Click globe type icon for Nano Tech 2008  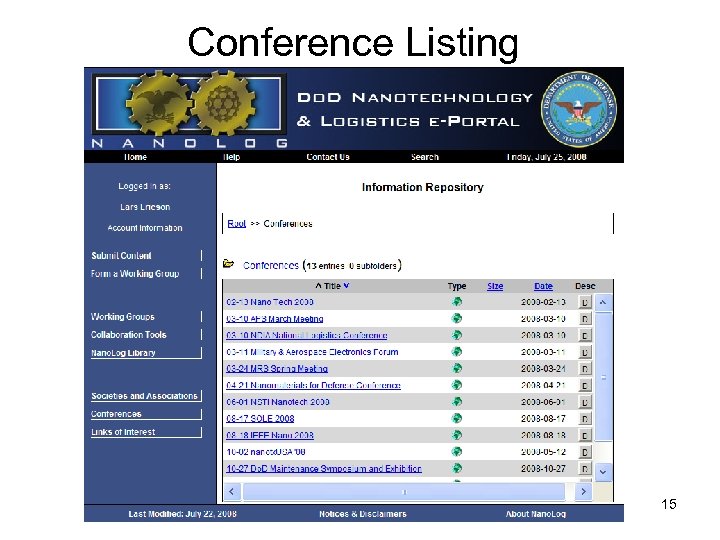coord(457,302)
